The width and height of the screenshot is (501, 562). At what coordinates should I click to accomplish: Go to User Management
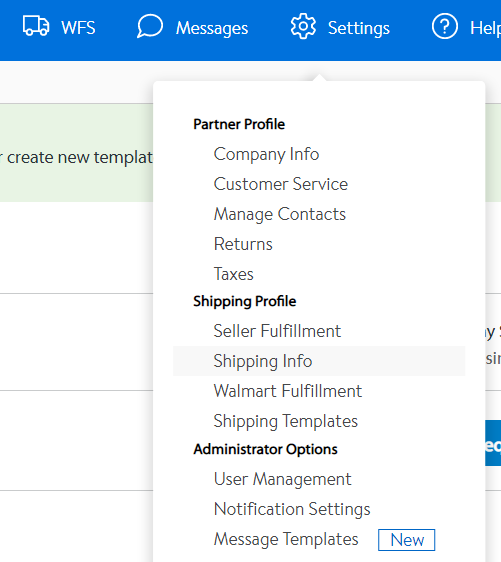click(x=282, y=479)
